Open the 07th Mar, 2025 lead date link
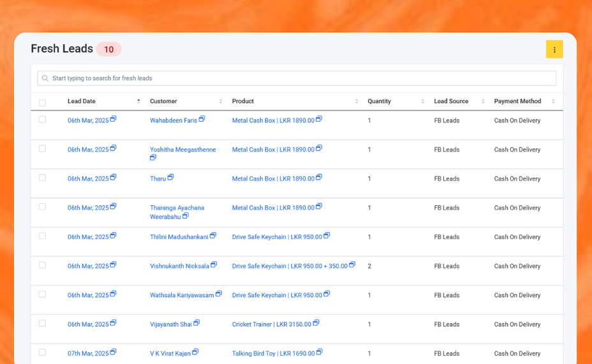This screenshot has width=592, height=364. pyautogui.click(x=88, y=353)
